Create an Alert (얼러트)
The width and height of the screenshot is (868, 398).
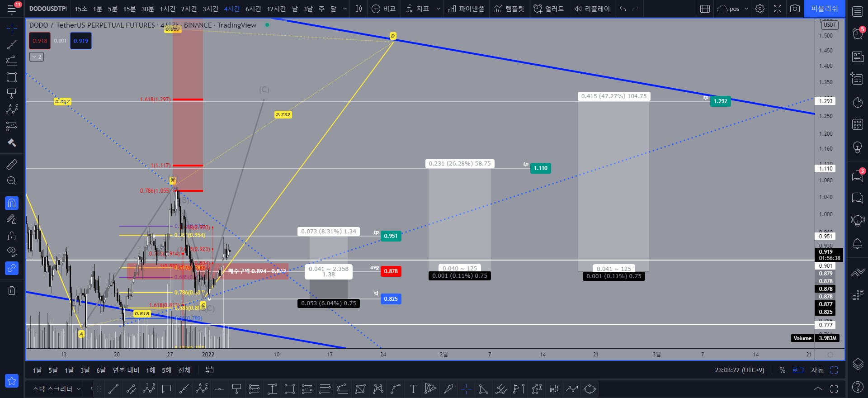tap(548, 9)
